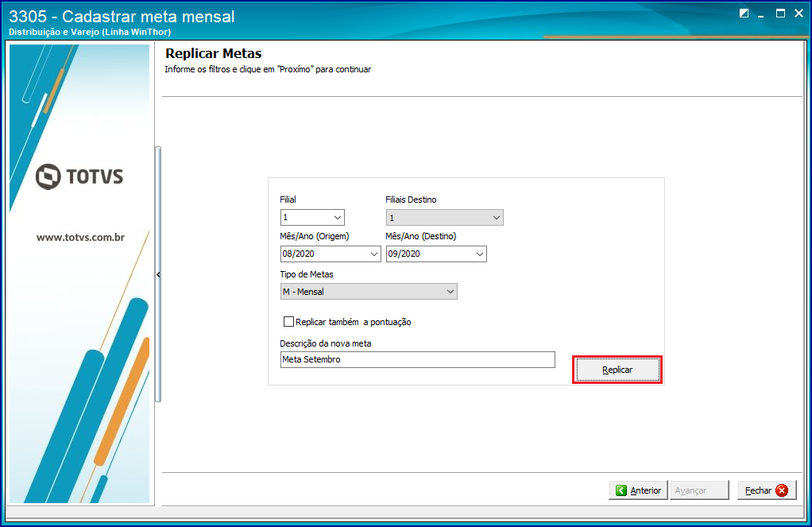The image size is (812, 527).
Task: Click the instruction text about Próximo
Action: click(268, 69)
